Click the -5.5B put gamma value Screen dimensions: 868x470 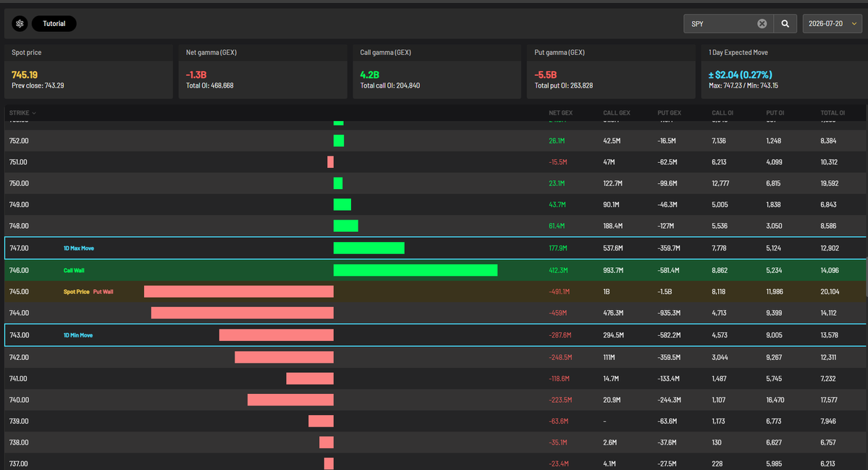[545, 75]
